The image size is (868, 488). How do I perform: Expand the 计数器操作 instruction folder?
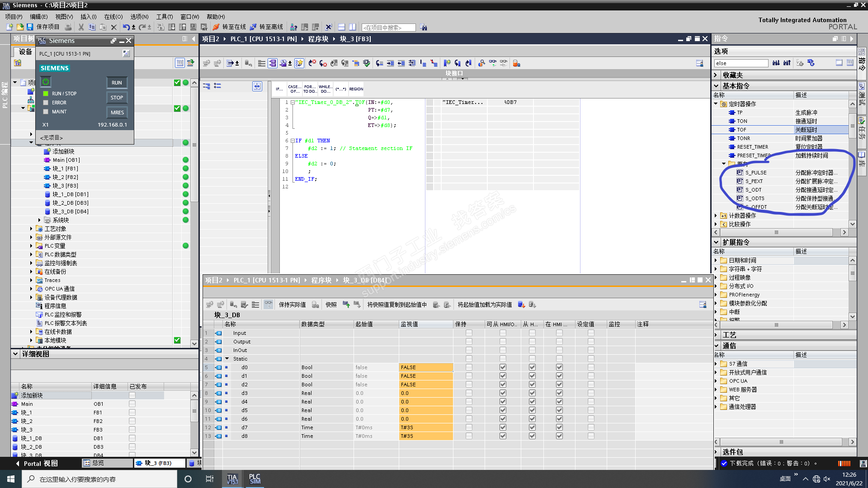716,216
